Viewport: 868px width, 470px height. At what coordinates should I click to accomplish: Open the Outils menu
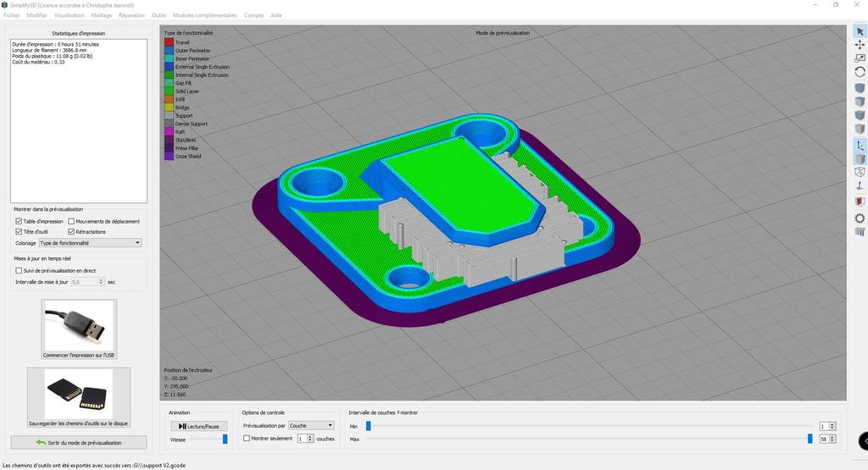(x=159, y=15)
